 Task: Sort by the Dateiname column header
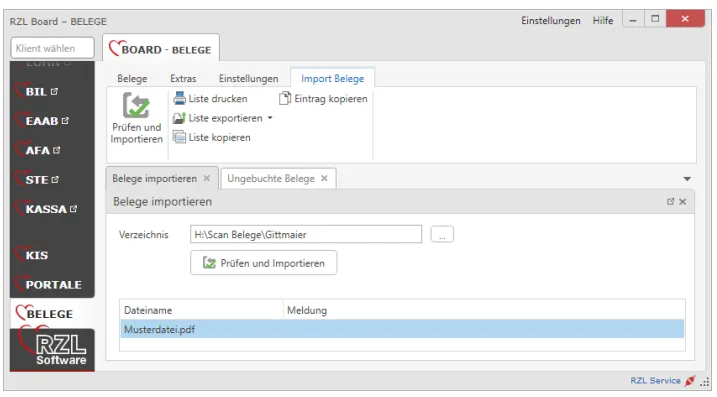[202, 310]
